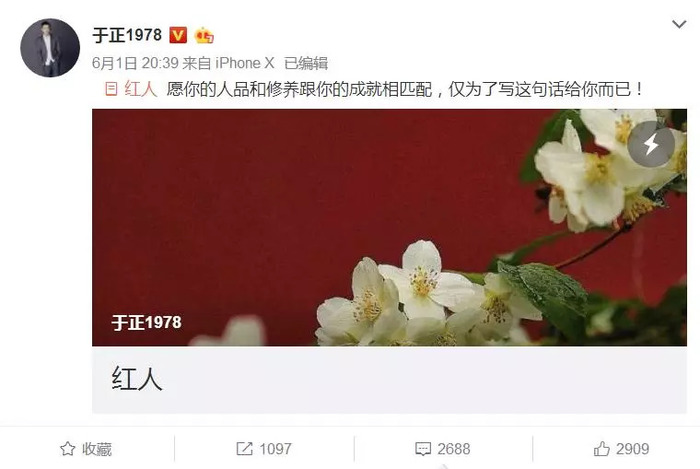Click the iPhone X source link
Viewport: 700px width, 469px height.
click(x=245, y=63)
